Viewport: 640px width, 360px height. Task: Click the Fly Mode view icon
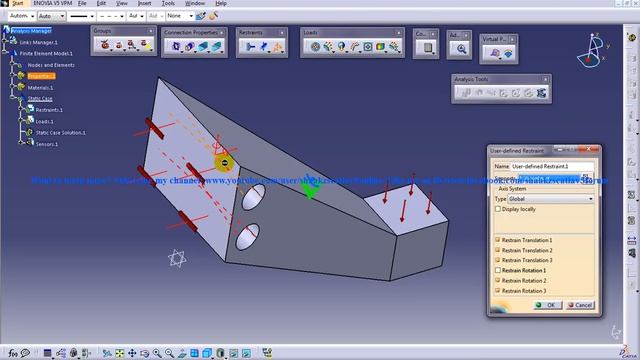(107, 353)
